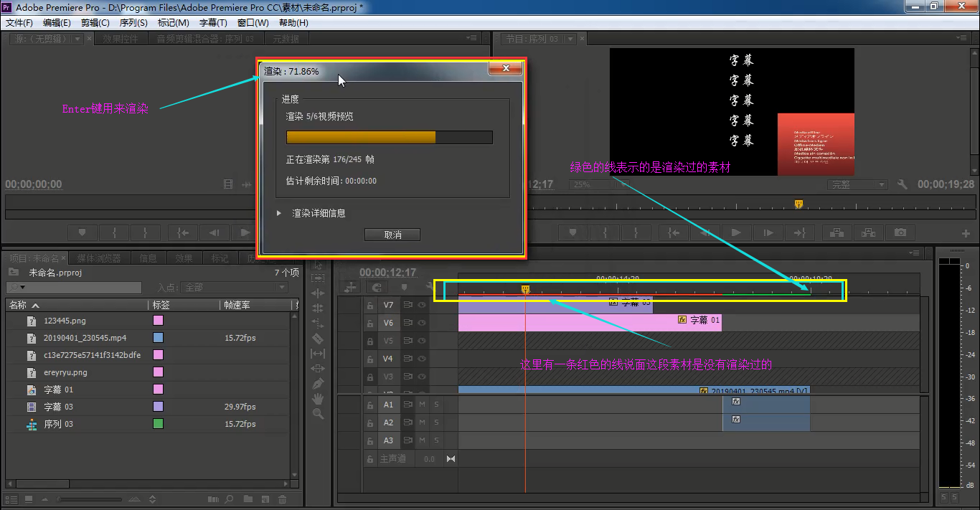Viewport: 980px width, 510px height.
Task: Switch the Project panel to icon view
Action: click(28, 499)
